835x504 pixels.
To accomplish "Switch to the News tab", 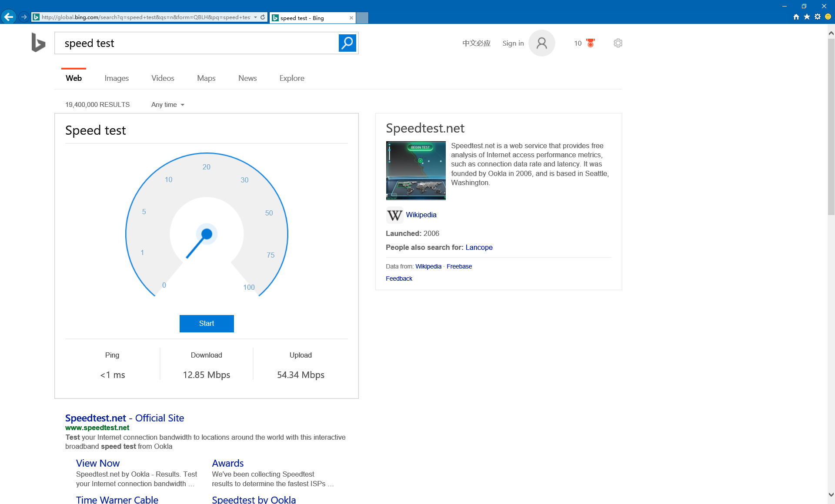I will coord(247,78).
